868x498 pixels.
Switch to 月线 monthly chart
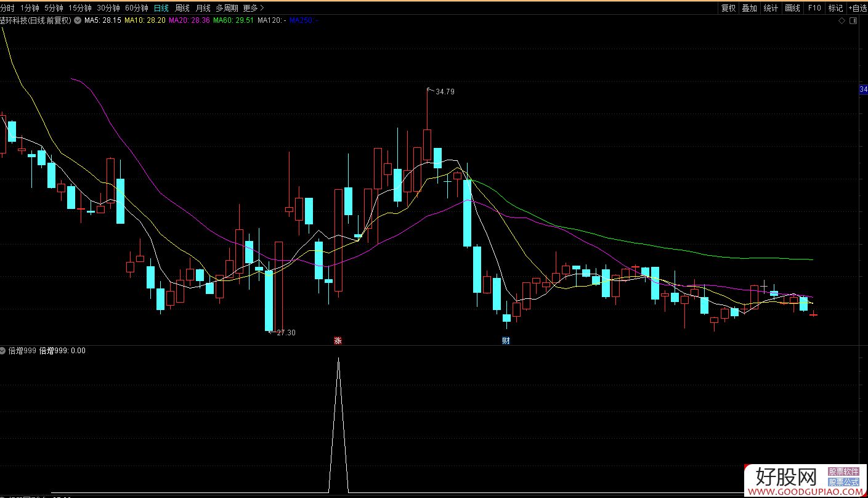(x=203, y=8)
